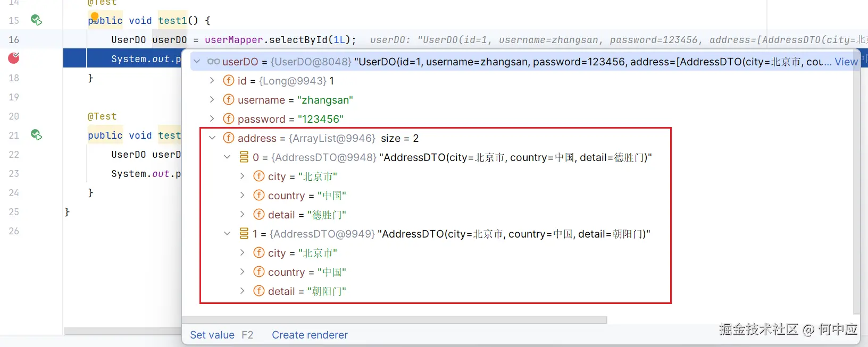Collapse address element 1 node
Screen dimensions: 868x347
[227, 234]
